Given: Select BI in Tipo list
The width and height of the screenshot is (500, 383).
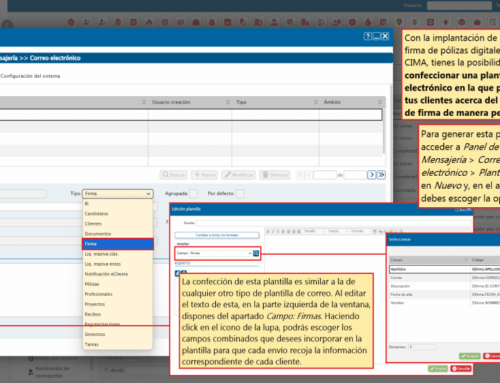Looking at the screenshot, I should tap(118, 204).
